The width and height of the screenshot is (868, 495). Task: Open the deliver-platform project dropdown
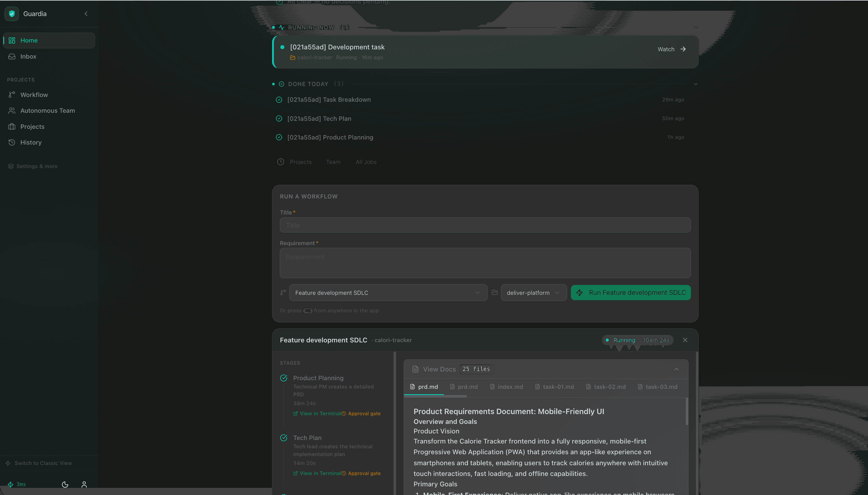tap(534, 293)
